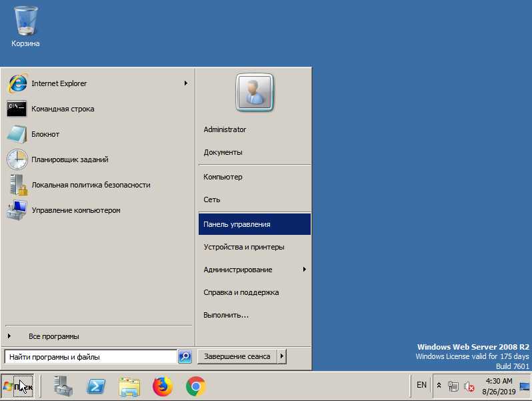Open Командная строка from the Start menu
Viewport: 532px width, 401px height.
pyautogui.click(x=97, y=109)
